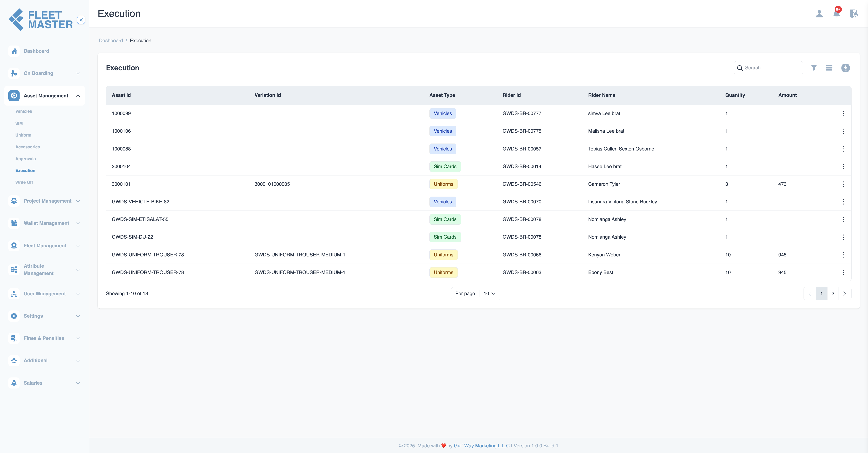Click the On Boarding sidebar icon
The height and width of the screenshot is (453, 868).
click(14, 73)
